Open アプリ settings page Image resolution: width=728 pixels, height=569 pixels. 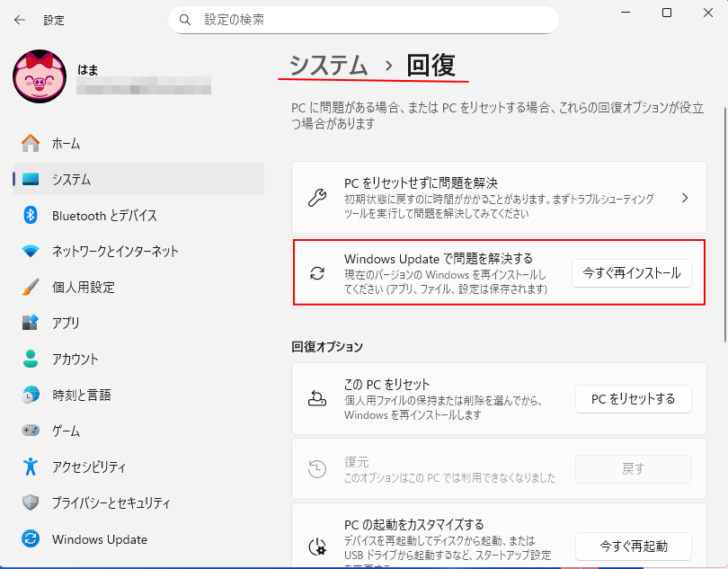138,323
